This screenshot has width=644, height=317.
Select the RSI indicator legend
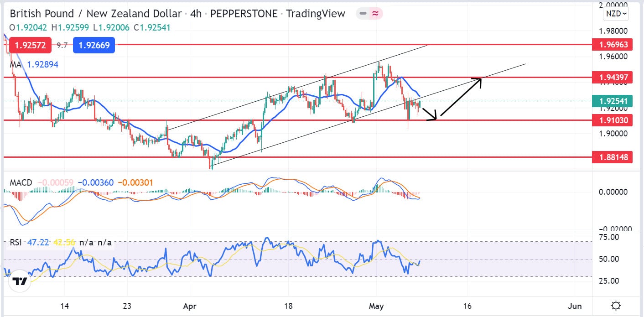pyautogui.click(x=17, y=243)
